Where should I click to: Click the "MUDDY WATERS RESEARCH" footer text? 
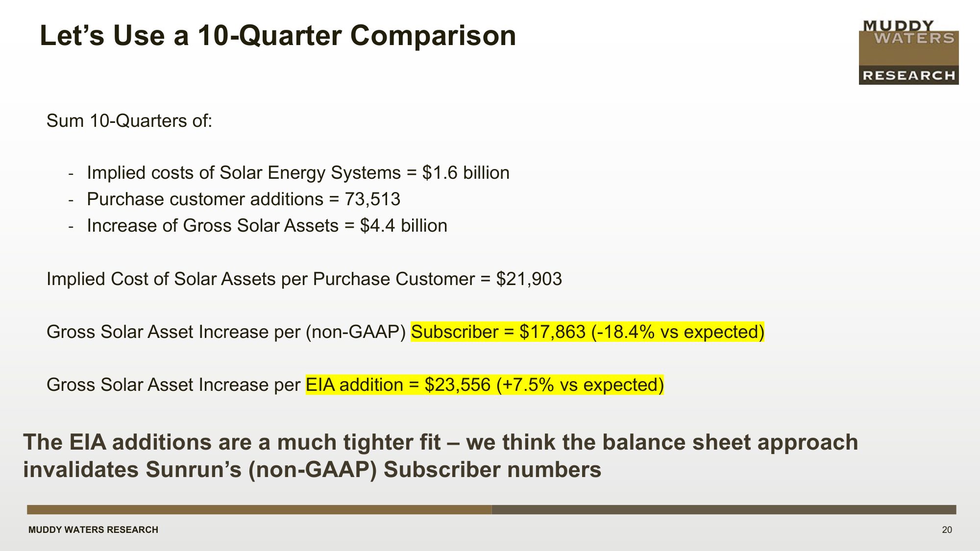[x=93, y=530]
